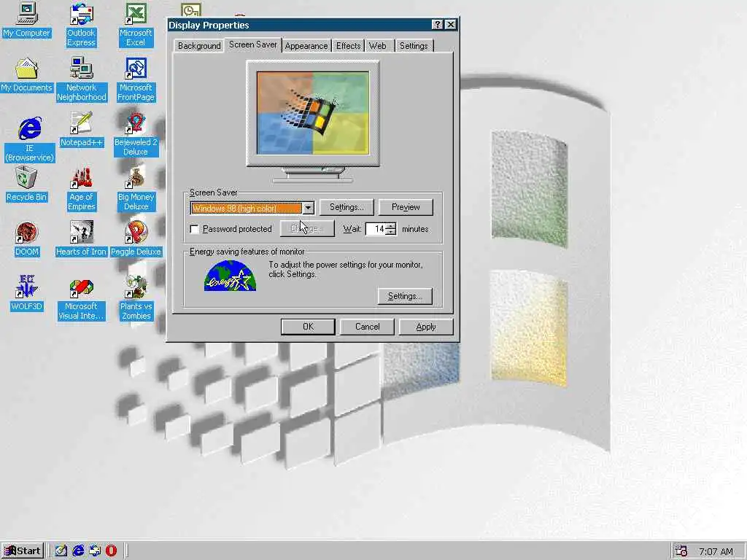
Task: Open Microsoft Excel desktop shortcut
Action: [x=136, y=26]
